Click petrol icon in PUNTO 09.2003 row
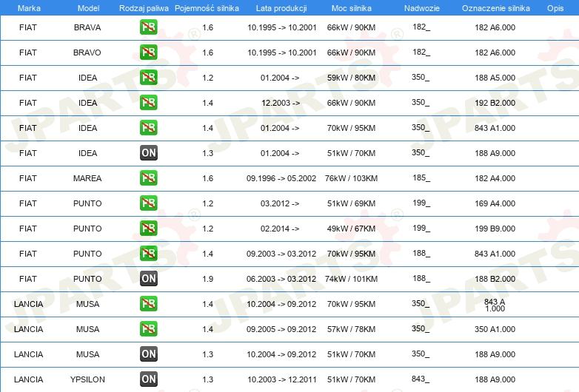The image size is (579, 392). click(148, 253)
